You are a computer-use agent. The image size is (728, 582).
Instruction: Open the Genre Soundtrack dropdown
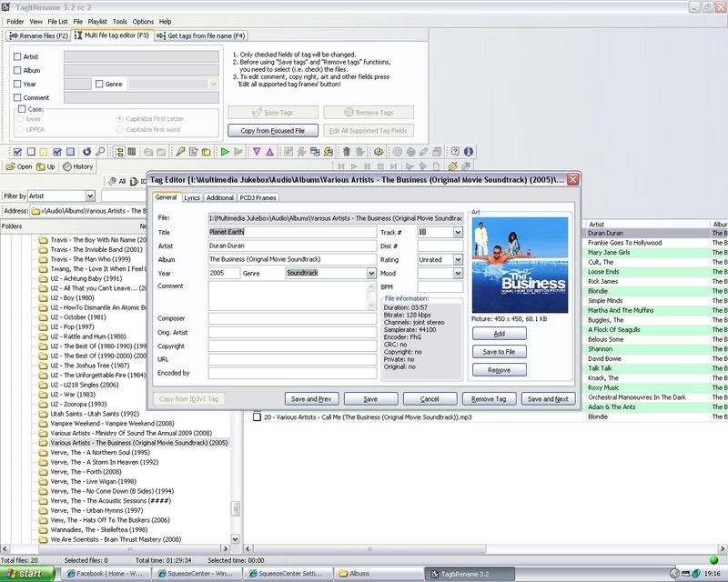pyautogui.click(x=371, y=273)
